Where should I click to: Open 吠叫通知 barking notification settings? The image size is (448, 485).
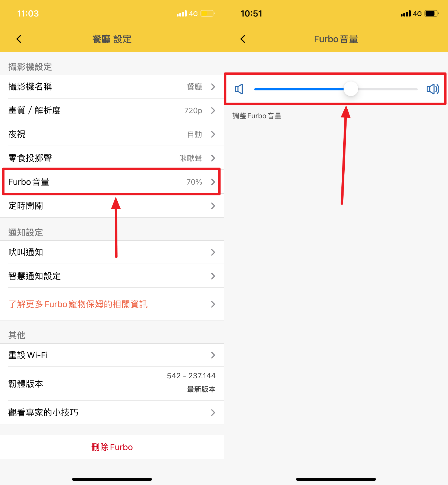point(112,252)
